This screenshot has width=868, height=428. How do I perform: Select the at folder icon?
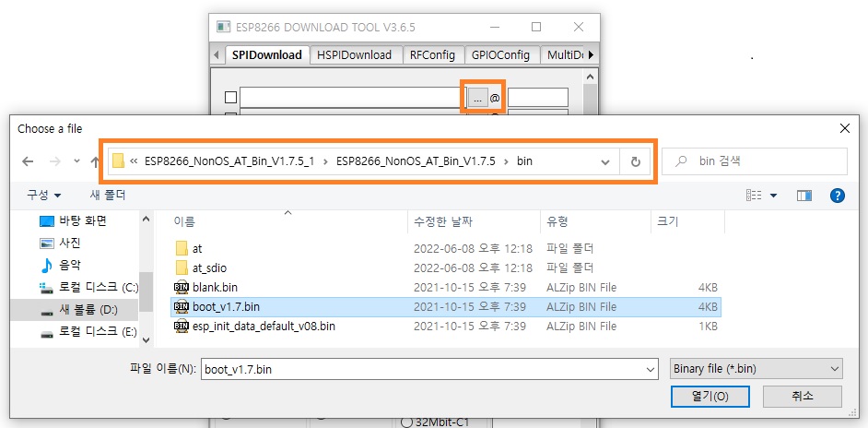(182, 248)
